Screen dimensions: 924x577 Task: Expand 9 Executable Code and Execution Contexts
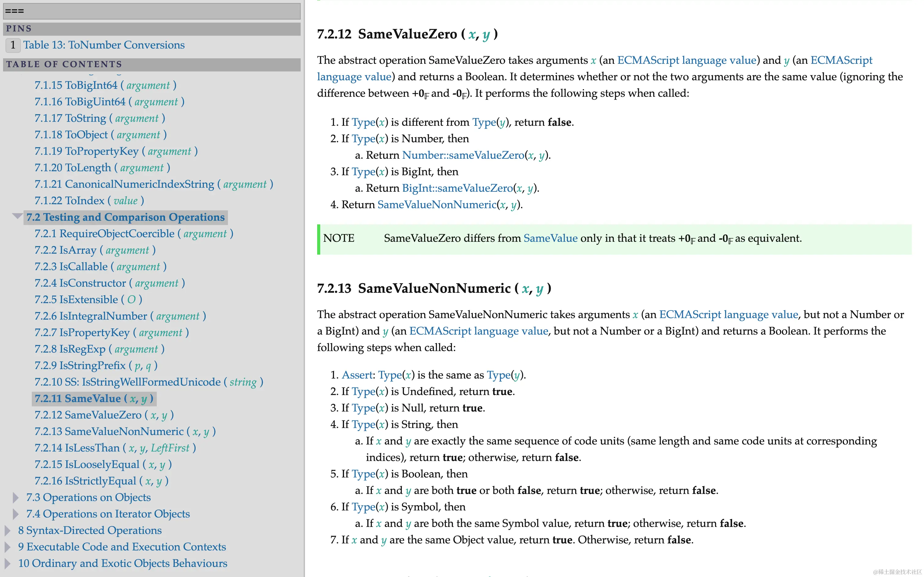click(8, 547)
